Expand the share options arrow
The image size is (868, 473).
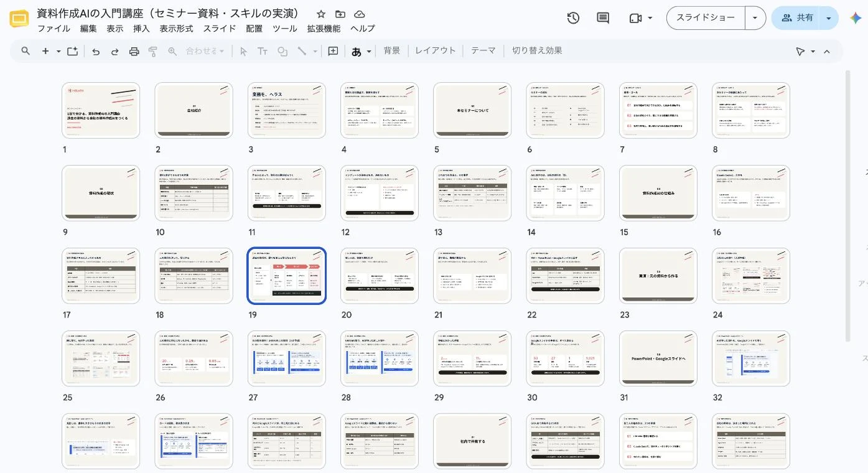[x=829, y=18]
